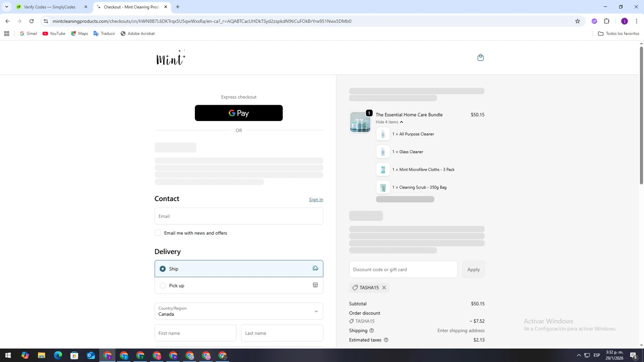This screenshot has width=644, height=362.
Task: Open the Windows Start menu
Action: [8, 356]
